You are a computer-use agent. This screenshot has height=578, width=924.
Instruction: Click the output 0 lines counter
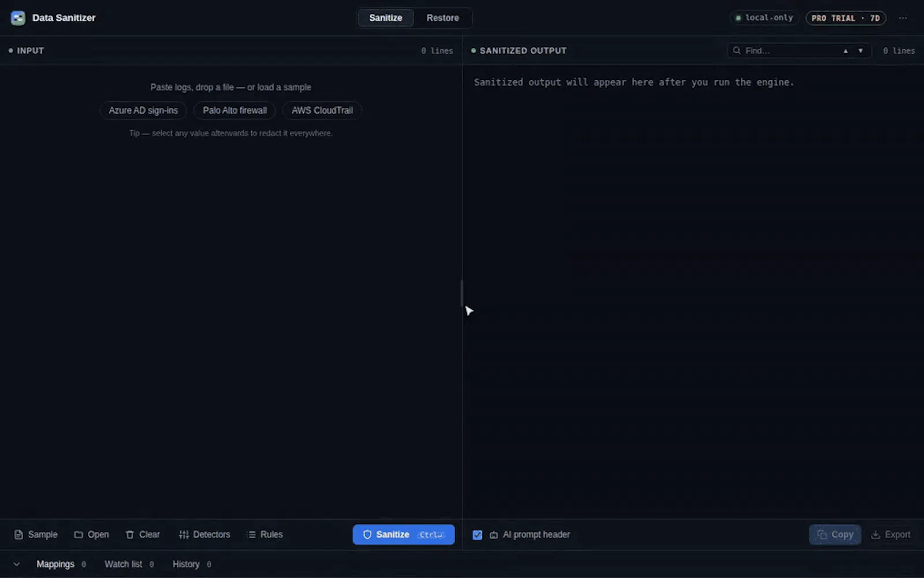pos(899,51)
